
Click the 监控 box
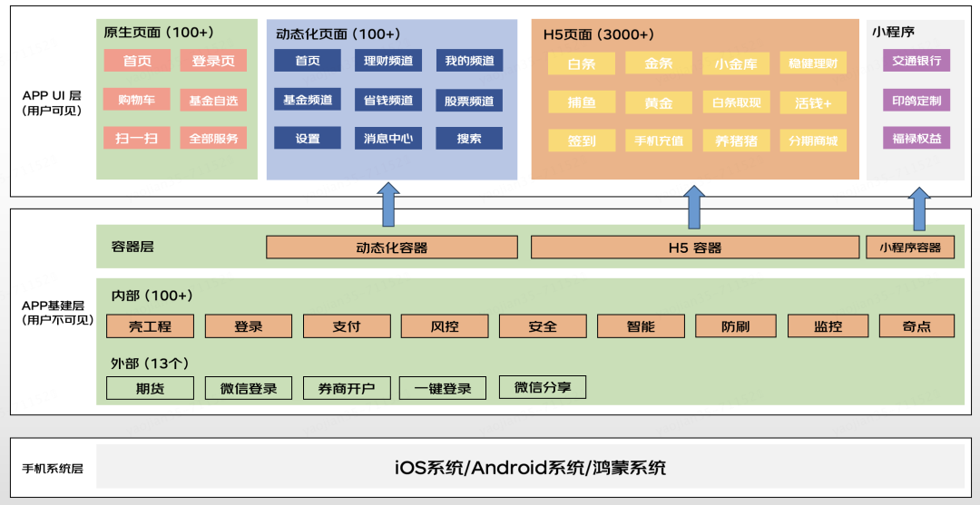828,325
